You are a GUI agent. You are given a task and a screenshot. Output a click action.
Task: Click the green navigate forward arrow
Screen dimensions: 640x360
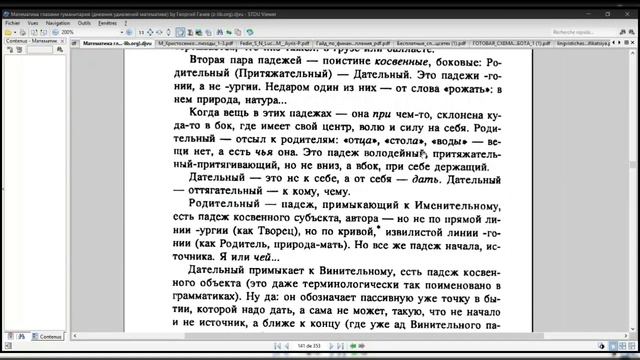pos(361,346)
